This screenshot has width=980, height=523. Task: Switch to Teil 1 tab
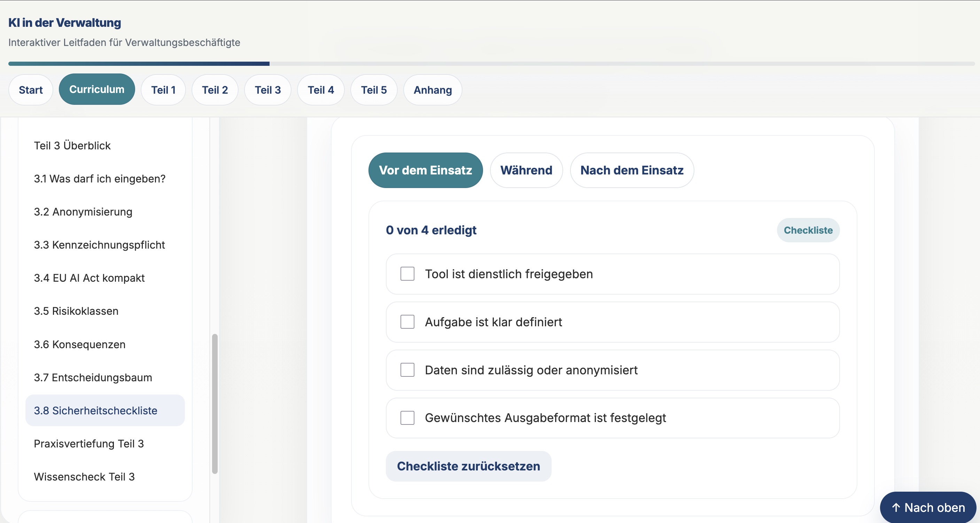[163, 90]
